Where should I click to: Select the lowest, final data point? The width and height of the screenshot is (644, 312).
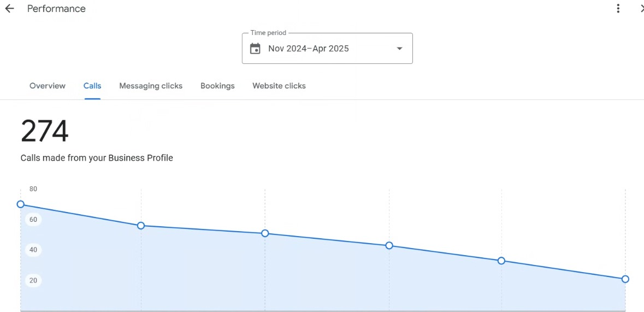coord(625,279)
